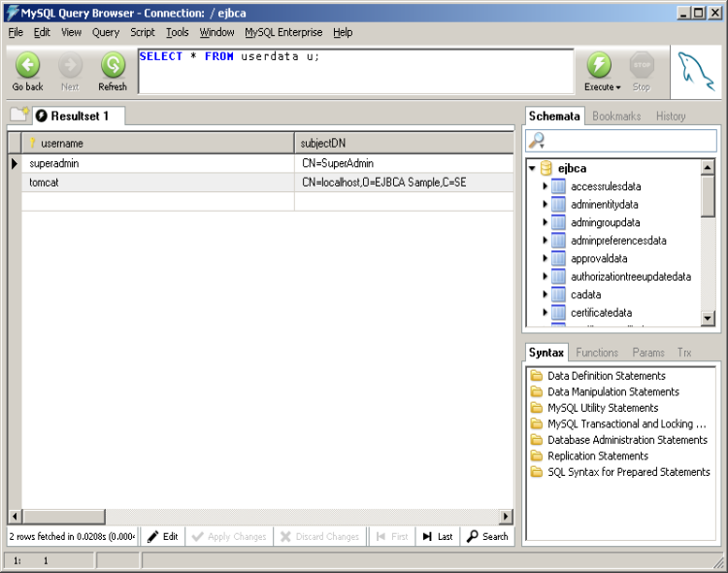
Task: Click the admingroupdata table icon
Action: click(558, 222)
